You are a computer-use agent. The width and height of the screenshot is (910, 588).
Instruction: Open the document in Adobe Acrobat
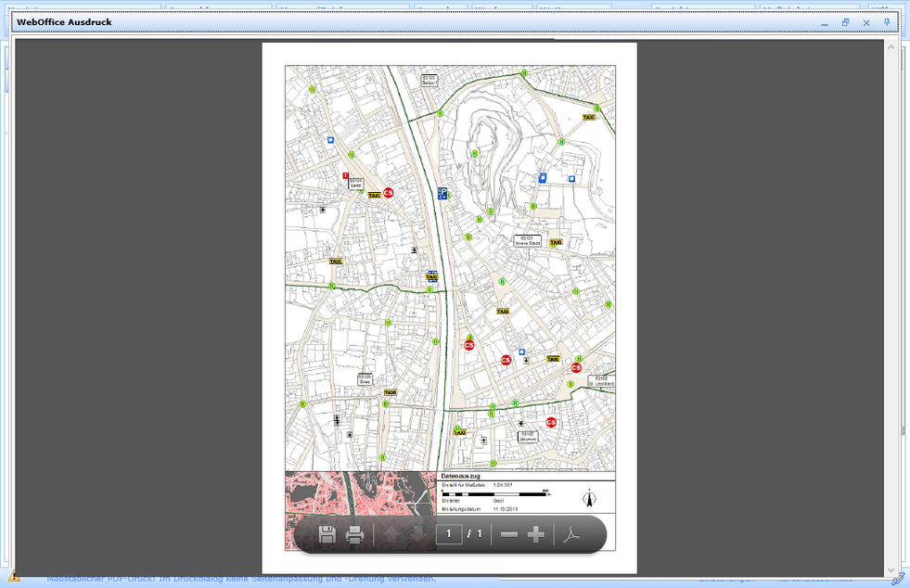pyautogui.click(x=573, y=533)
